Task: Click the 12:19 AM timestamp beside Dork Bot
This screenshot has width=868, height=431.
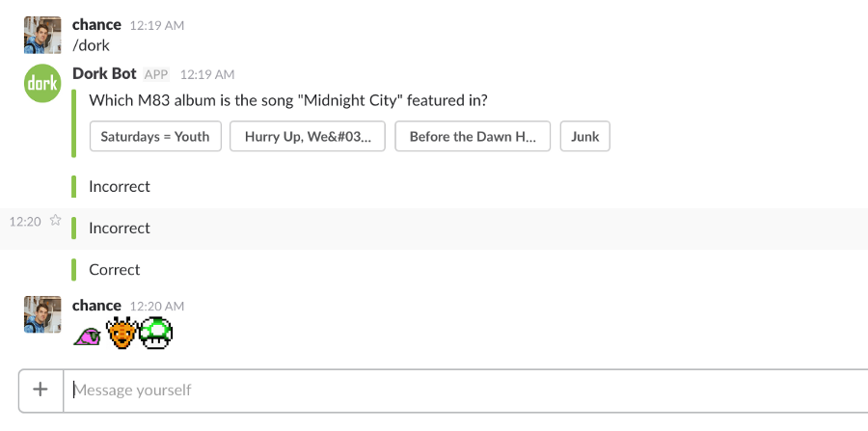Action: [207, 74]
